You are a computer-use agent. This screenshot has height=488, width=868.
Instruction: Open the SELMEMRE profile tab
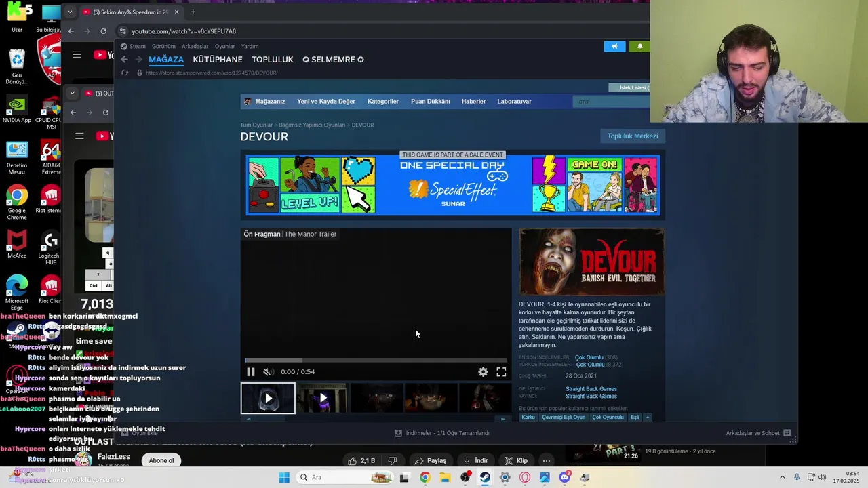pyautogui.click(x=333, y=60)
